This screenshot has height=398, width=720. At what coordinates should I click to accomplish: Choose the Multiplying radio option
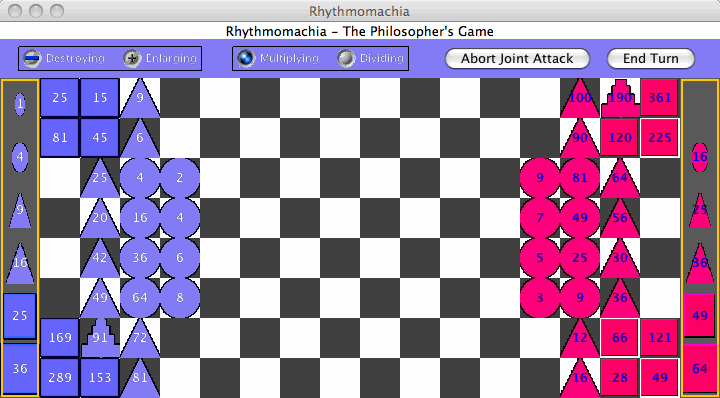[278, 59]
